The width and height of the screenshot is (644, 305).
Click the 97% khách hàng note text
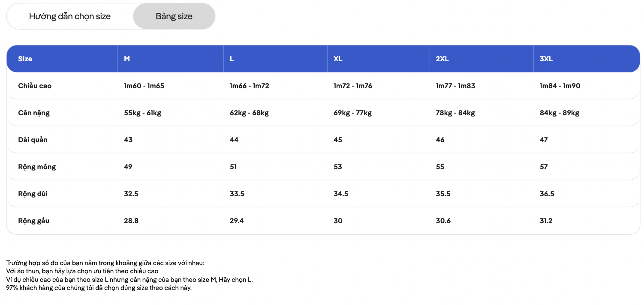pos(99,287)
